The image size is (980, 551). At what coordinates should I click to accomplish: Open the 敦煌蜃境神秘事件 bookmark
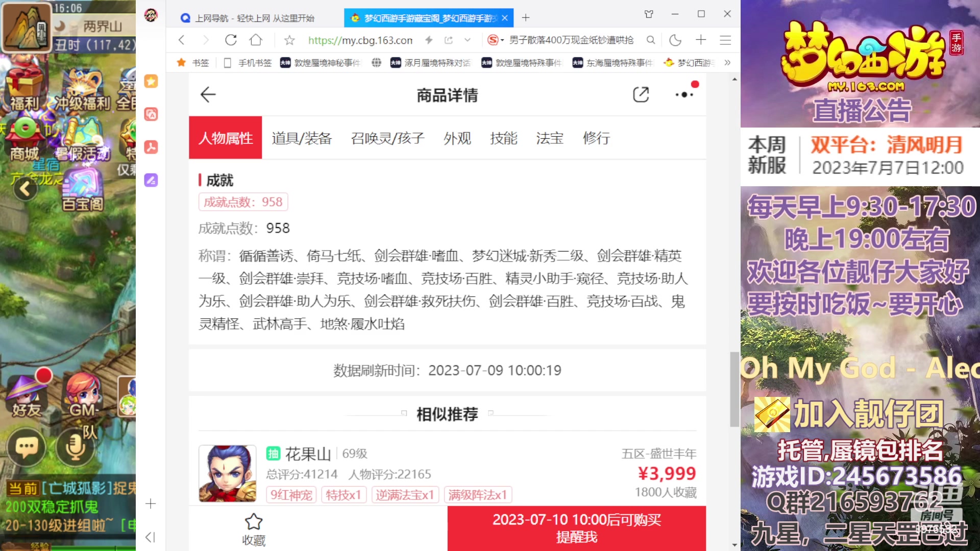click(320, 63)
